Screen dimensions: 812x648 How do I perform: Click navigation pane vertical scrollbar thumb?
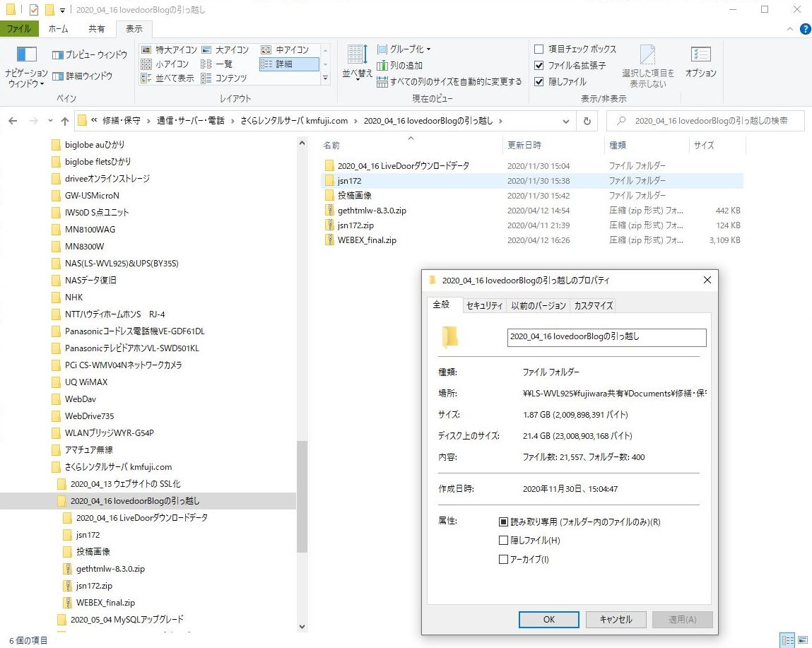coord(302,497)
